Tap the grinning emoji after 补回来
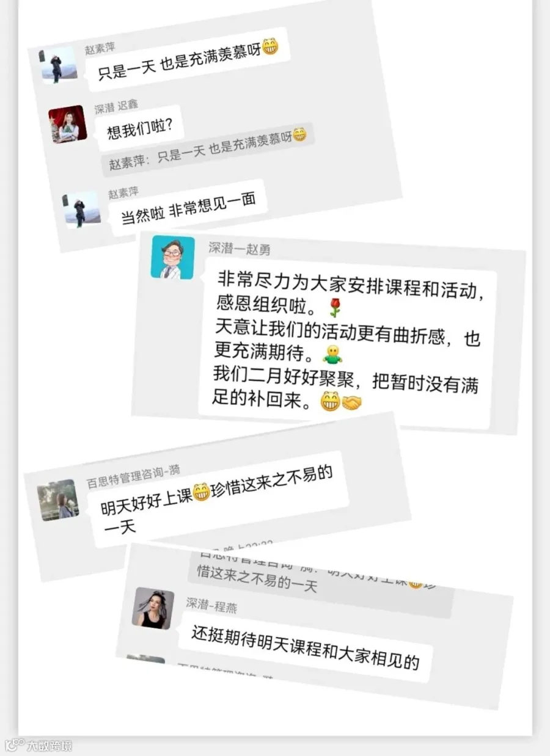 (331, 402)
